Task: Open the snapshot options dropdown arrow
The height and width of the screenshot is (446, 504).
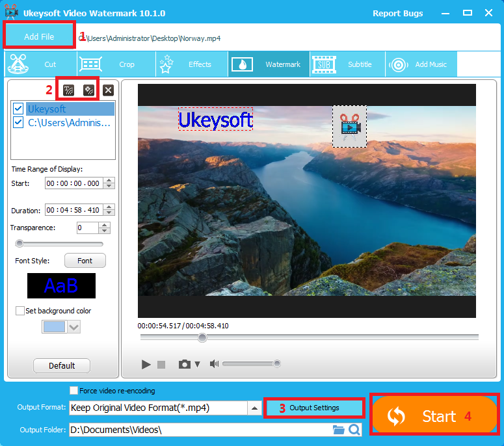Action: click(x=197, y=364)
